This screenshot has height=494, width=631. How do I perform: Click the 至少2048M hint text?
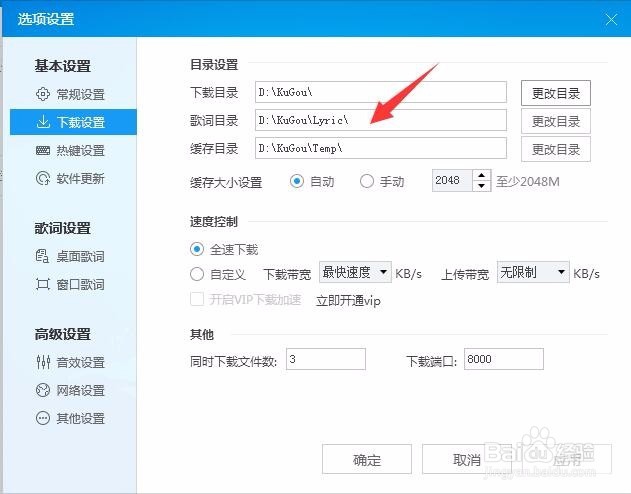click(x=528, y=182)
